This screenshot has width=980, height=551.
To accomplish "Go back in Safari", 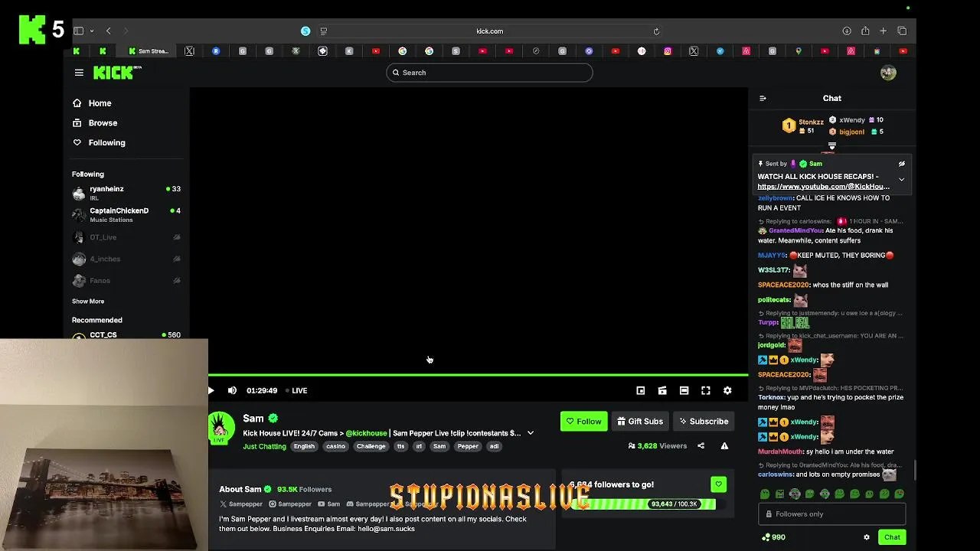I will click(109, 31).
